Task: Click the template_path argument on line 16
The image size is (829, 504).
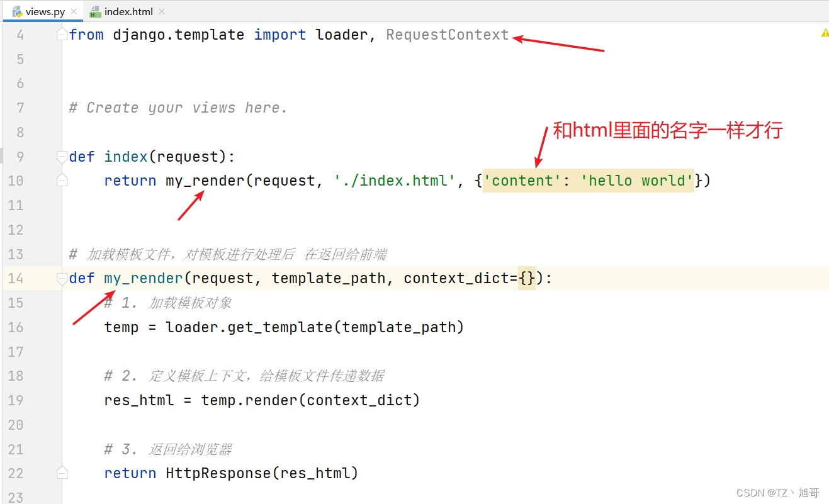Action: 399,327
